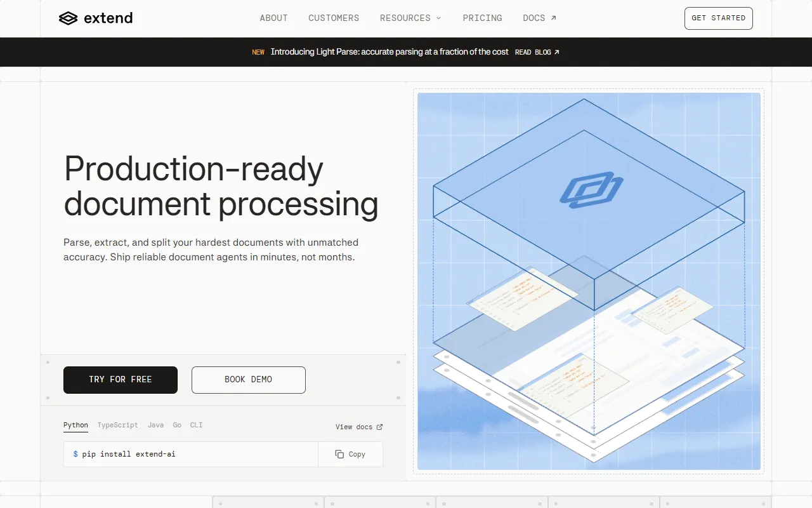Image resolution: width=812 pixels, height=508 pixels.
Task: Switch to the Go tab
Action: pyautogui.click(x=177, y=425)
